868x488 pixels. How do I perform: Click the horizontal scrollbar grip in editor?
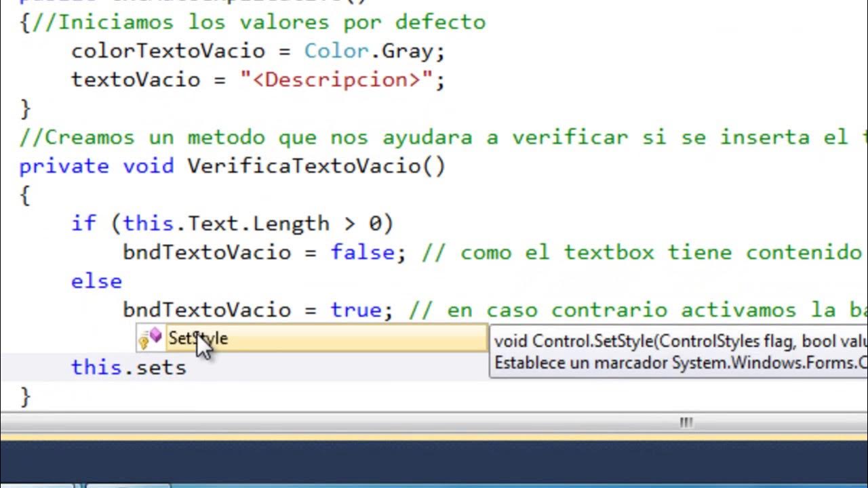click(686, 422)
